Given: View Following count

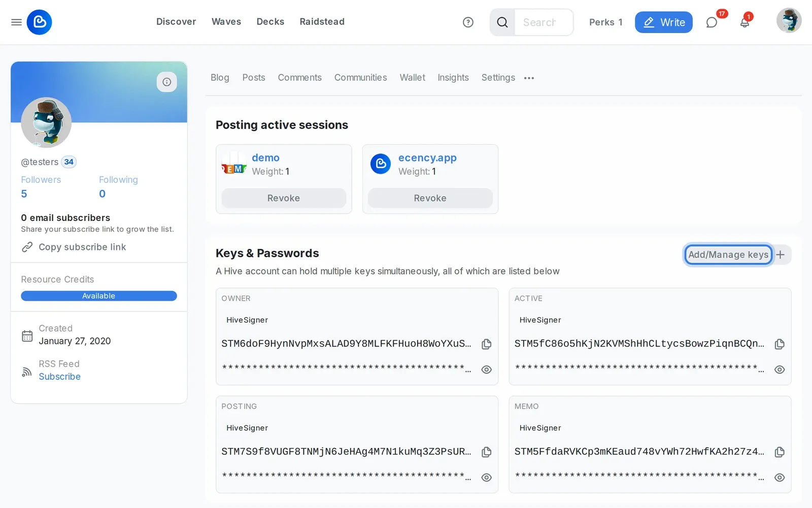Looking at the screenshot, I should pyautogui.click(x=103, y=194).
